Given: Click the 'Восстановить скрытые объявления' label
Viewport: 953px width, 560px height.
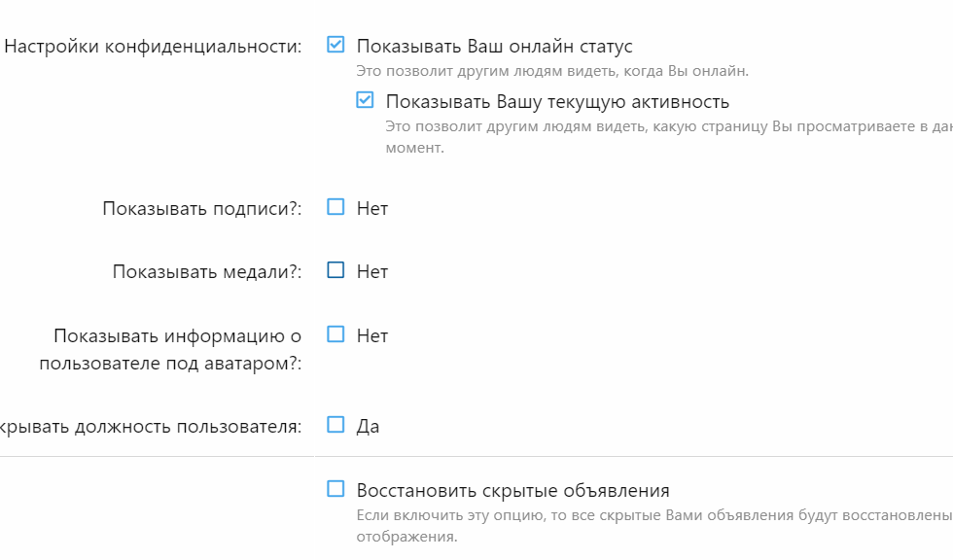Looking at the screenshot, I should (514, 489).
